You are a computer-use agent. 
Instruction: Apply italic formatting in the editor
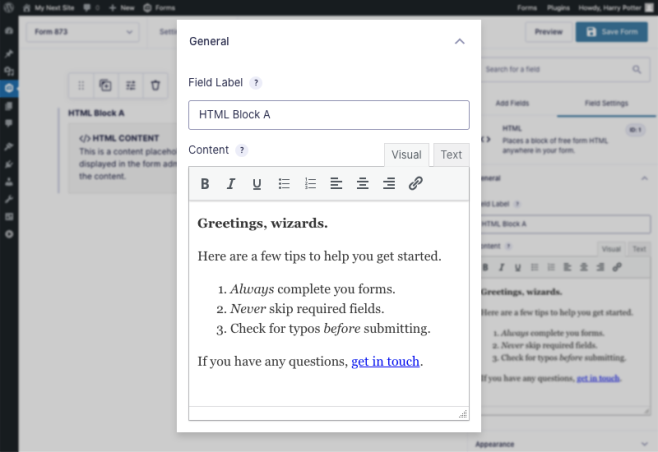[231, 183]
